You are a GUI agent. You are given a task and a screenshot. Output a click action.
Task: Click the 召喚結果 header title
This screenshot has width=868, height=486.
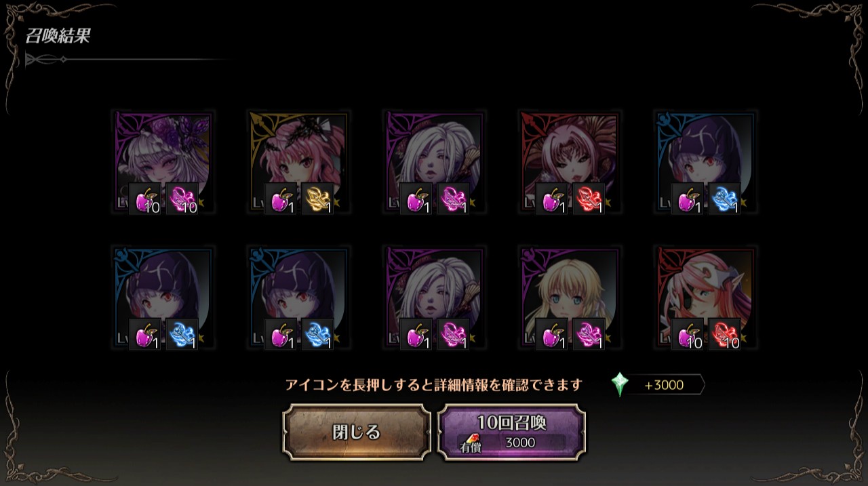tap(58, 36)
